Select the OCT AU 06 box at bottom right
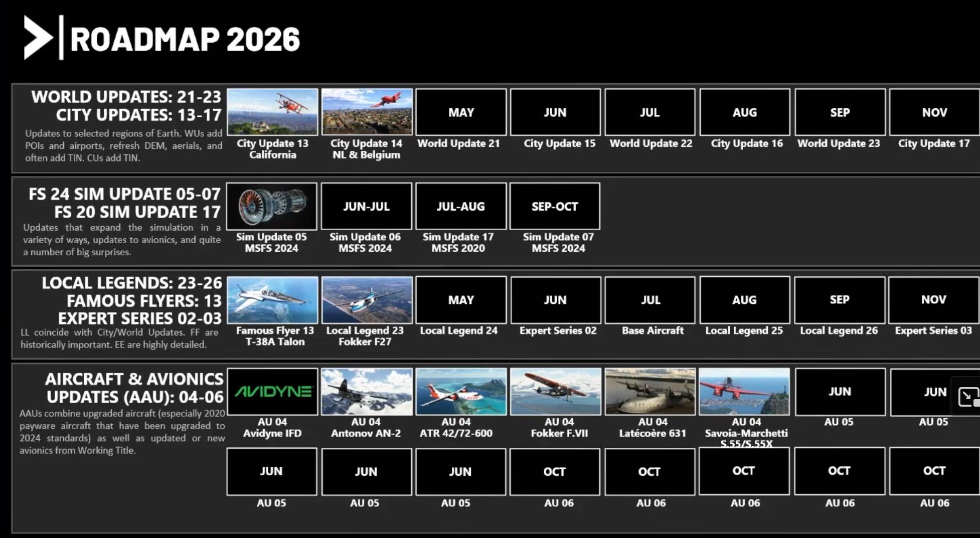The height and width of the screenshot is (538, 980). (x=933, y=471)
